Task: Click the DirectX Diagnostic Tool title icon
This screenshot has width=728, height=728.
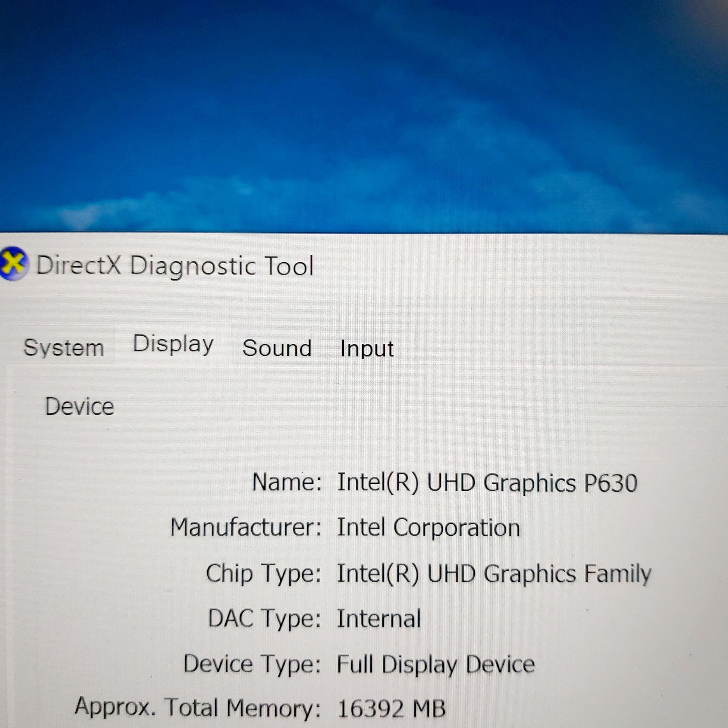Action: (13, 264)
